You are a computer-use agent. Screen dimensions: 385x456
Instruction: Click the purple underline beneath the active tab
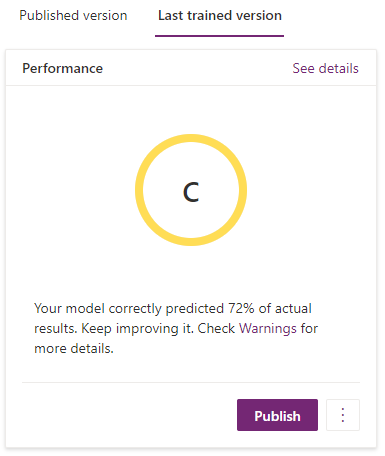point(219,36)
